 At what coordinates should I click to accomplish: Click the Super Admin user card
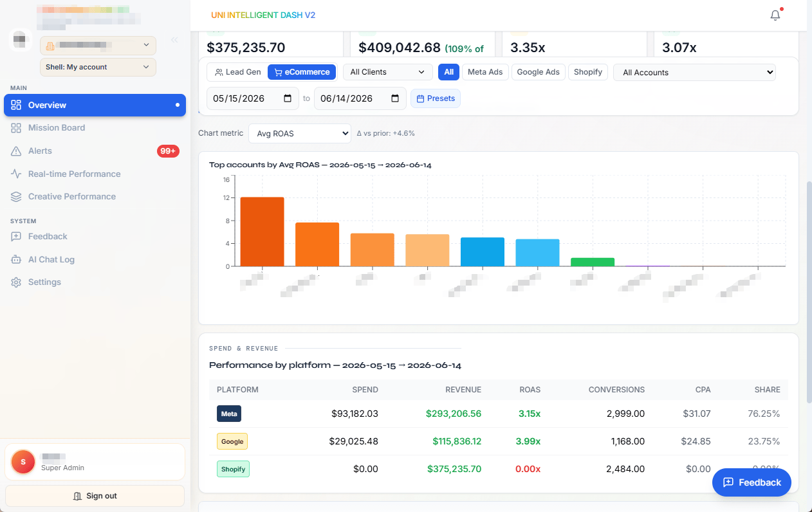95,462
